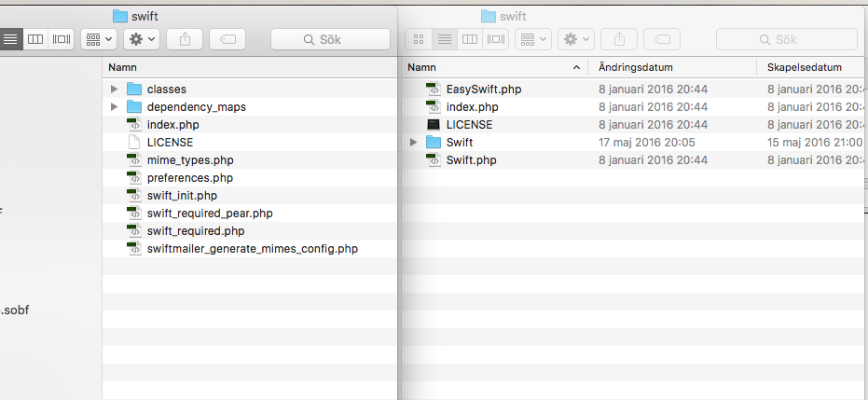This screenshot has height=400, width=868.
Task: Select swiftmailer_generate_mimes_config.php file icon
Action: point(134,248)
